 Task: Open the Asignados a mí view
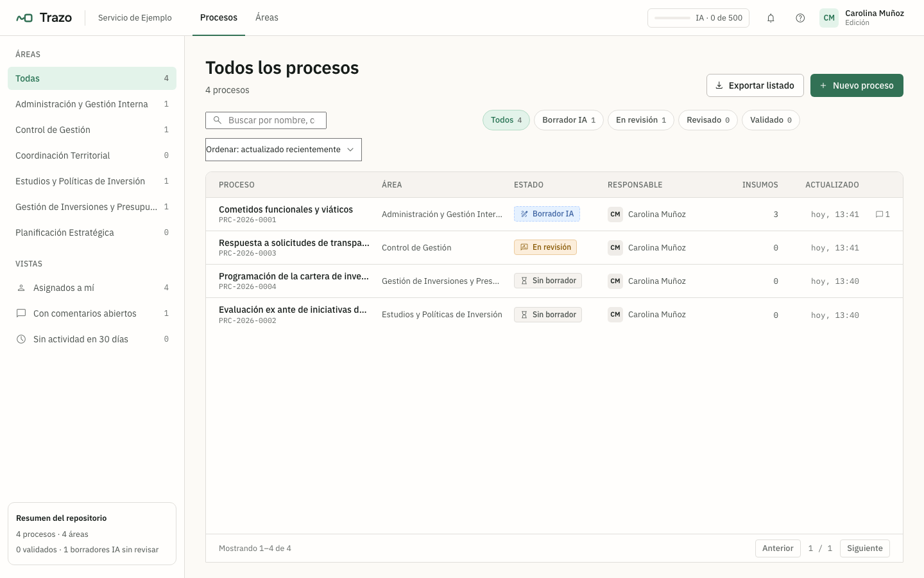coord(92,288)
